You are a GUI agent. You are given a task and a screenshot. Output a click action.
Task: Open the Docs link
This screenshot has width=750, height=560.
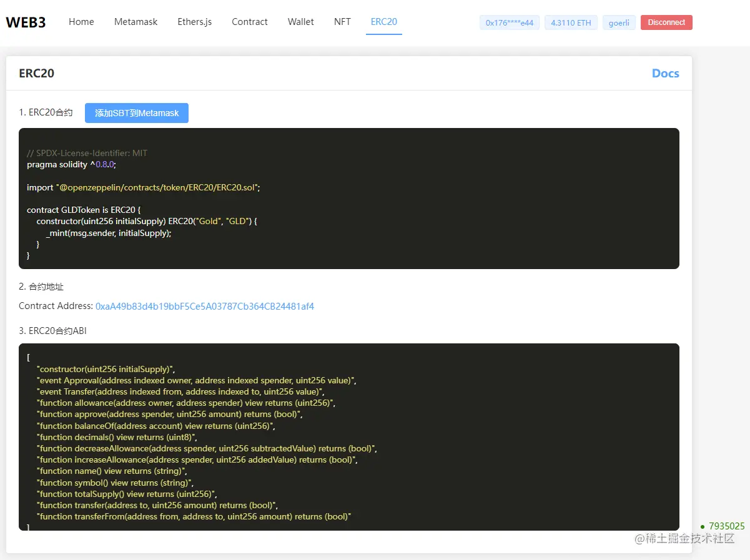tap(665, 73)
